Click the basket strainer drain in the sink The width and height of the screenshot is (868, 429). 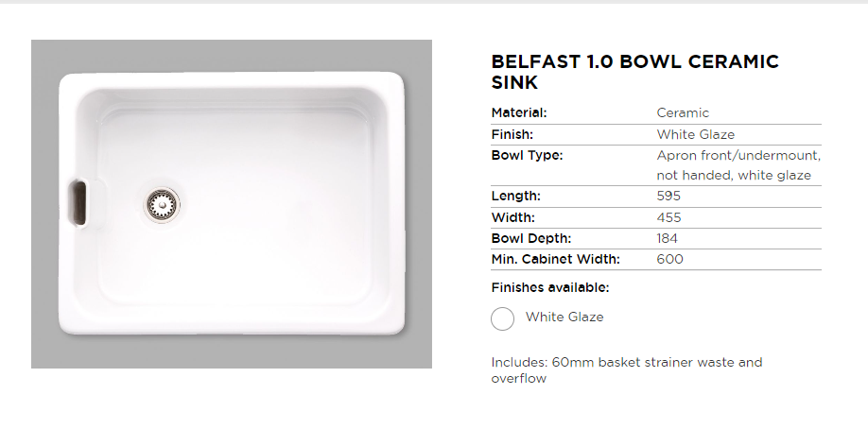click(162, 201)
